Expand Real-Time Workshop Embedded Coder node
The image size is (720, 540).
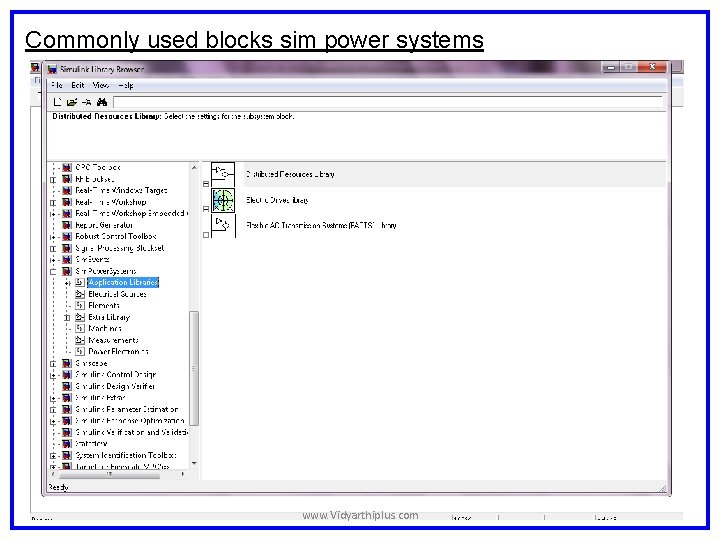[53, 214]
